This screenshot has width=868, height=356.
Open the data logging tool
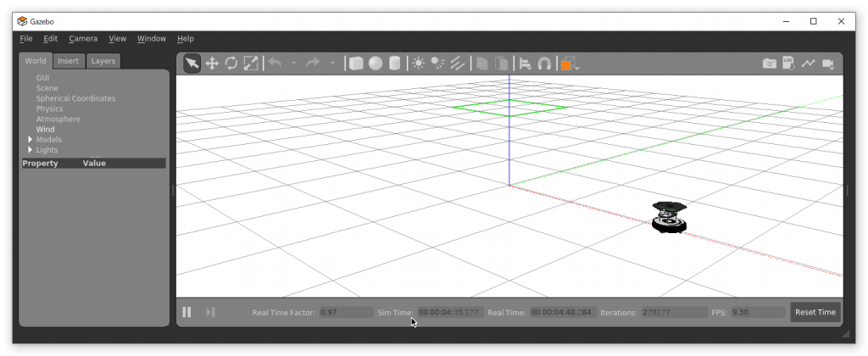(788, 64)
